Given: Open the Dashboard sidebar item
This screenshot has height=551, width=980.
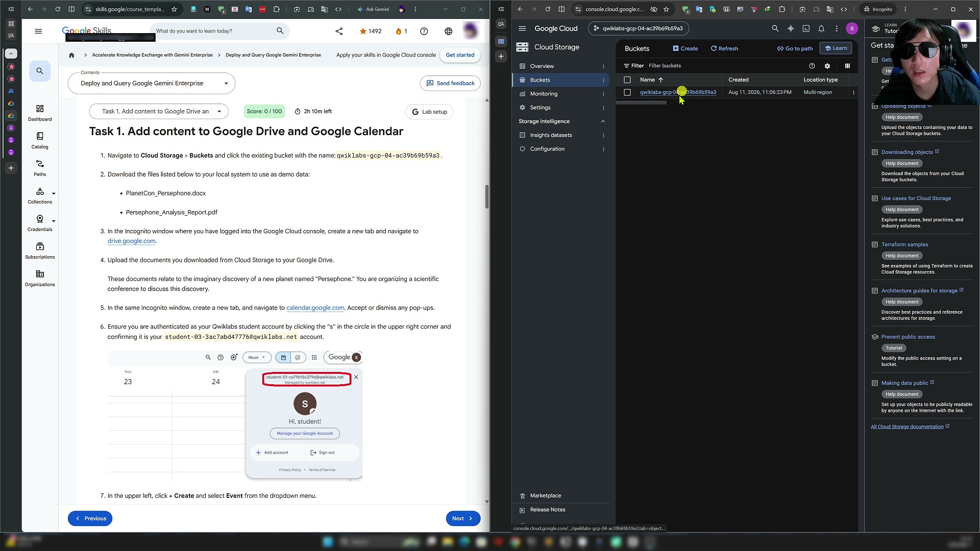Looking at the screenshot, I should (x=40, y=113).
